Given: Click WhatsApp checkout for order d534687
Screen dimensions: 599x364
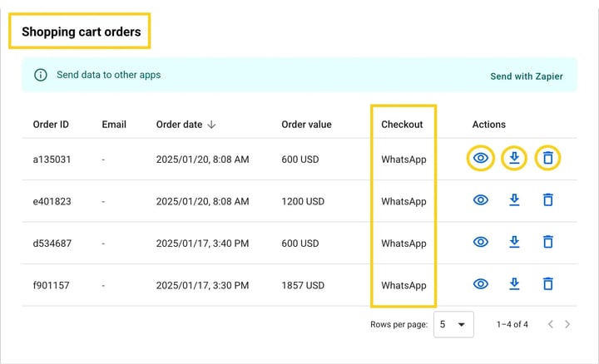Looking at the screenshot, I should [403, 243].
